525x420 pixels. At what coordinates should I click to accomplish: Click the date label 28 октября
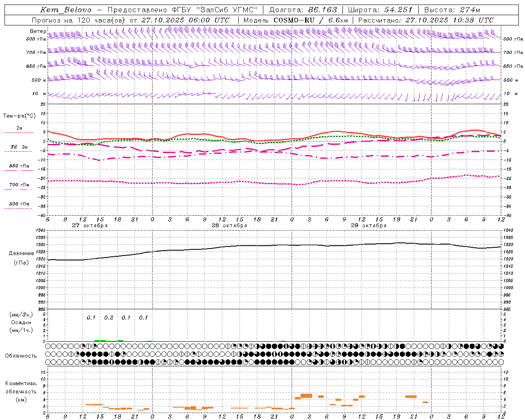229,226
